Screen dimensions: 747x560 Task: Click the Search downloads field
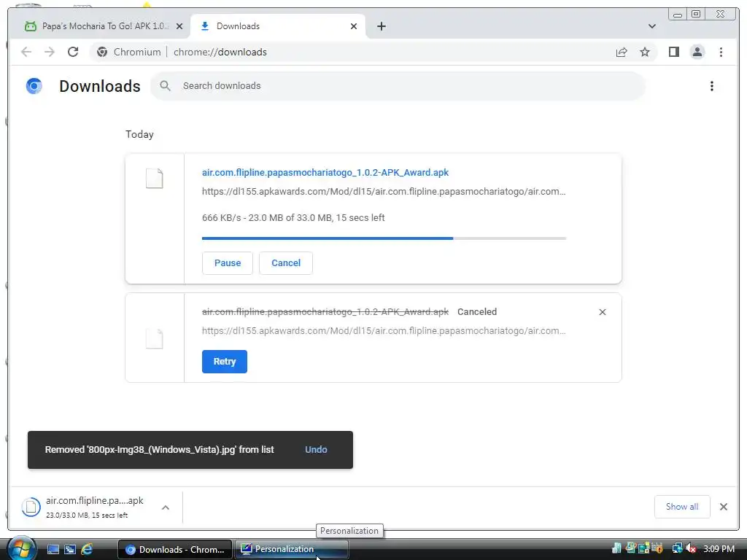398,86
